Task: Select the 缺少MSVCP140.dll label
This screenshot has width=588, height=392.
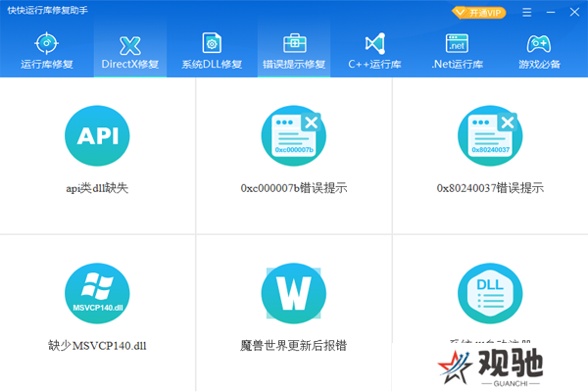Action: (x=97, y=346)
